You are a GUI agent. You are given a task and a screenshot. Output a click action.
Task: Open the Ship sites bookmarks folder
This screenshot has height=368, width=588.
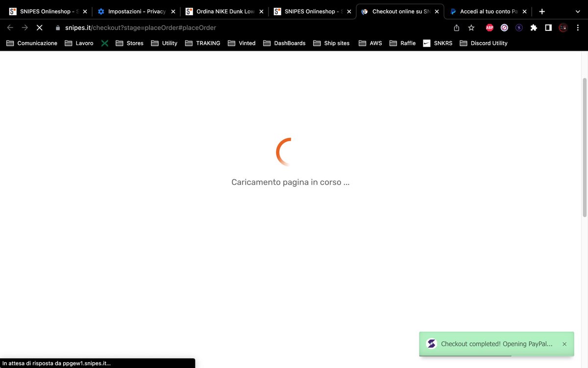tap(331, 43)
